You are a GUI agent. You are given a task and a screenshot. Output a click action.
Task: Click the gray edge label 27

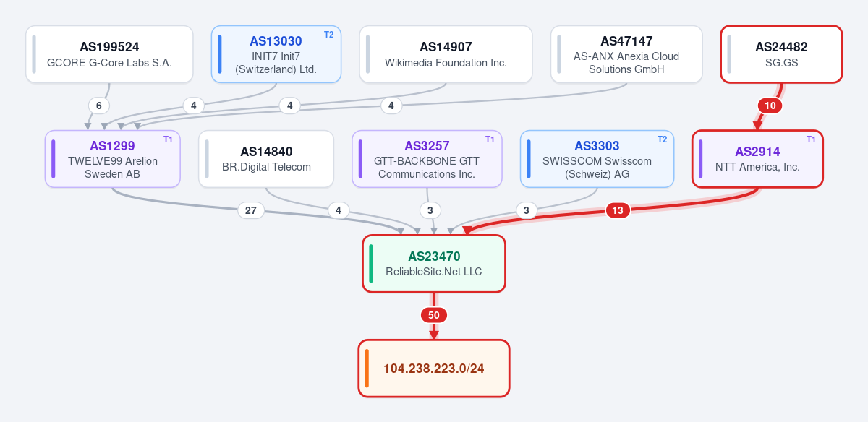251,210
